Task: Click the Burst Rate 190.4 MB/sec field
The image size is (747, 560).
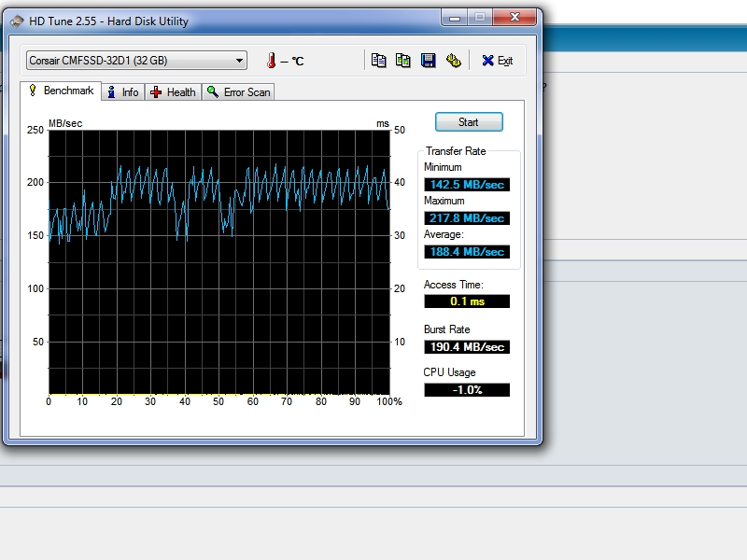Action: point(467,347)
